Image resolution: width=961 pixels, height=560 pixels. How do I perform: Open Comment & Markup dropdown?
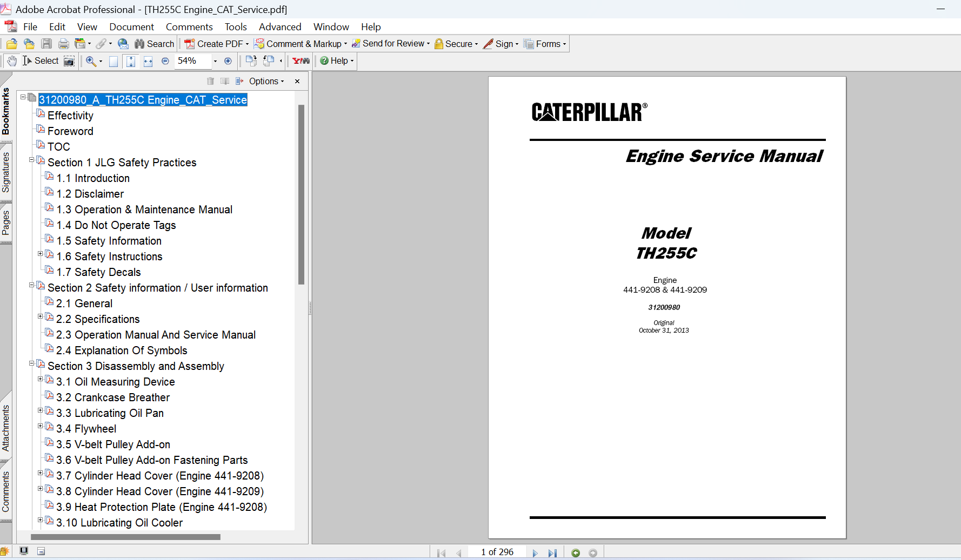tap(301, 44)
